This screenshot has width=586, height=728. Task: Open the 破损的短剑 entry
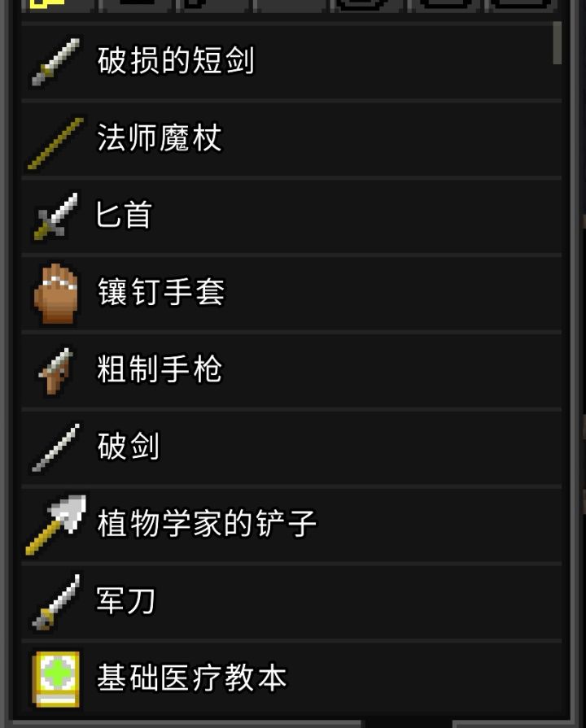pyautogui.click(x=291, y=61)
